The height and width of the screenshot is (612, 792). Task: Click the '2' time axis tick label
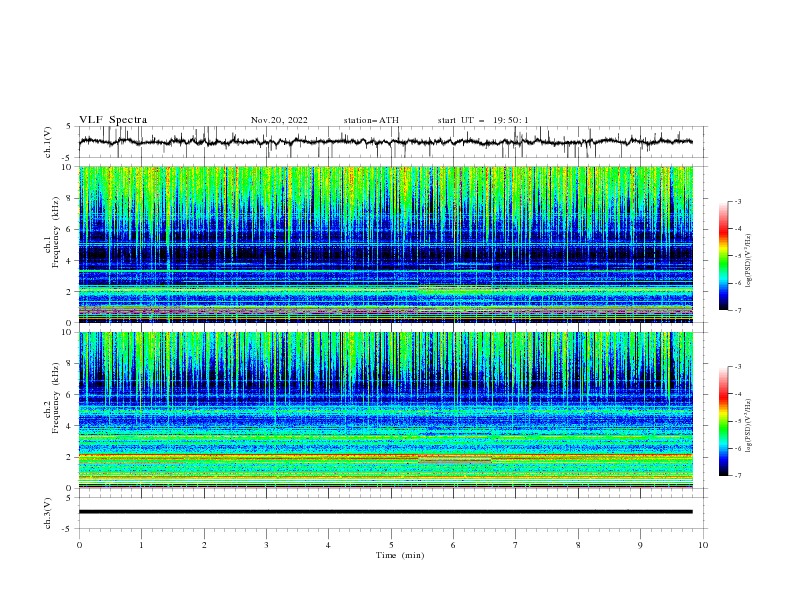point(204,545)
